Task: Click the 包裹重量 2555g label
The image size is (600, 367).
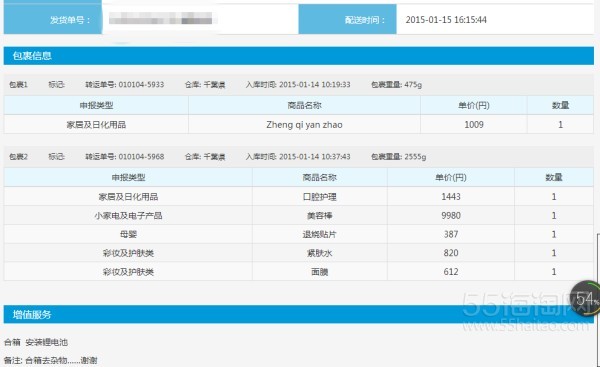Action: click(398, 157)
